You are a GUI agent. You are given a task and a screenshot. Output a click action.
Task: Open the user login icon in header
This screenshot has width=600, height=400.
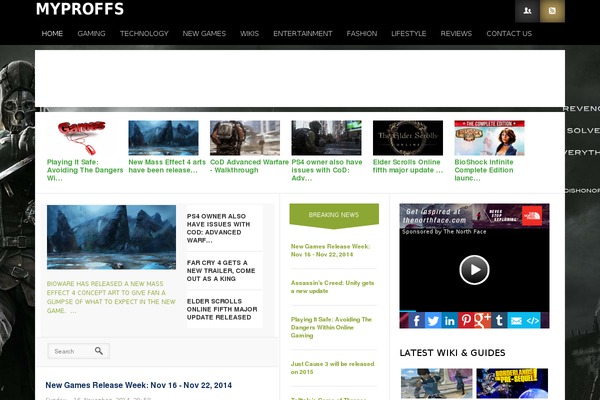click(527, 11)
